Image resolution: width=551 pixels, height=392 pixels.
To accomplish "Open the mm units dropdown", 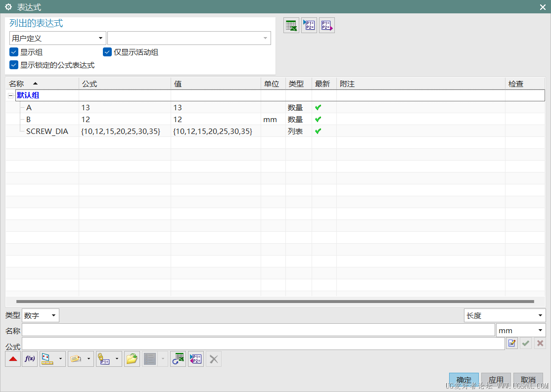I will pos(521,331).
